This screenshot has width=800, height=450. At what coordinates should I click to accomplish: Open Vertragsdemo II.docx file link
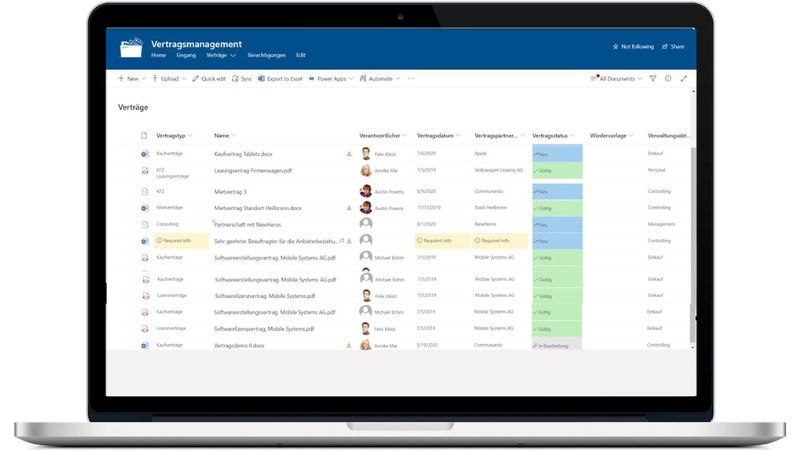[x=239, y=345]
